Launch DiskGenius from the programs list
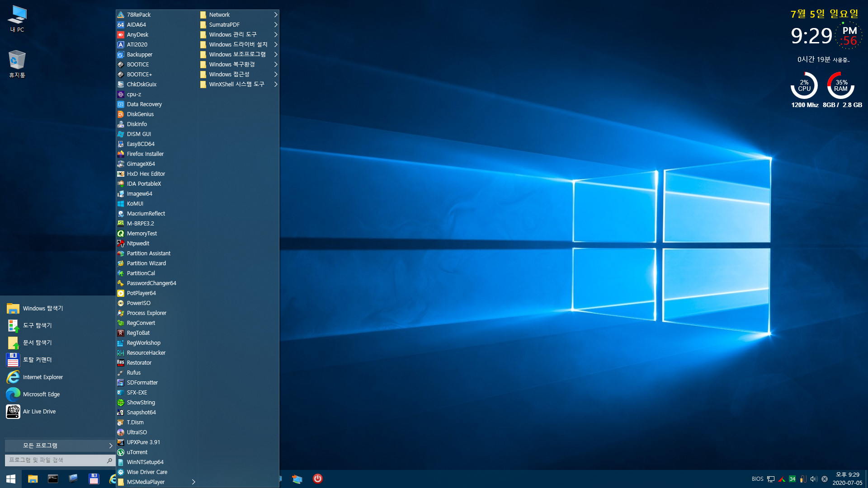 point(156,114)
